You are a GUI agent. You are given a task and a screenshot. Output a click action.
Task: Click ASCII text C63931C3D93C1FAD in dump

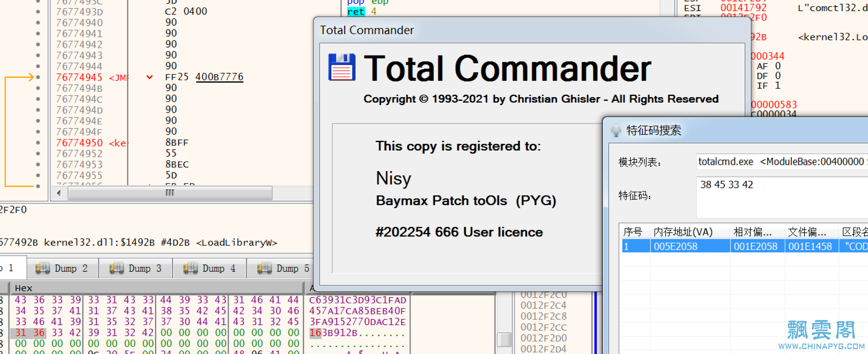point(358,300)
